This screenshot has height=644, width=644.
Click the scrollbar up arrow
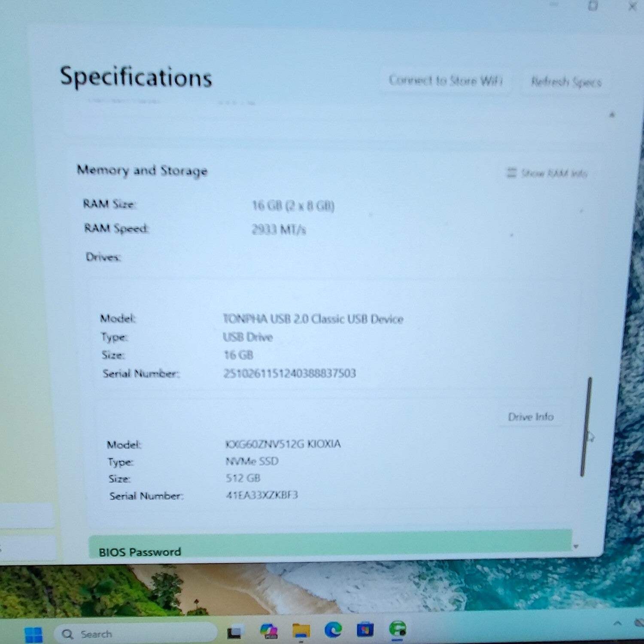(612, 114)
